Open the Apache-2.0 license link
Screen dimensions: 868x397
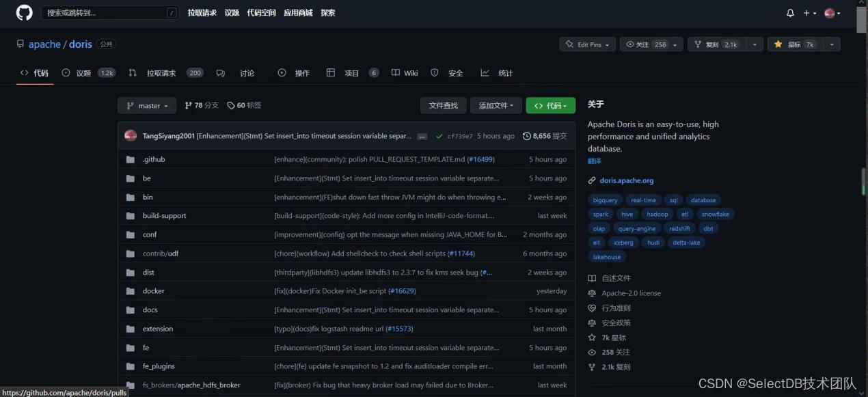631,293
